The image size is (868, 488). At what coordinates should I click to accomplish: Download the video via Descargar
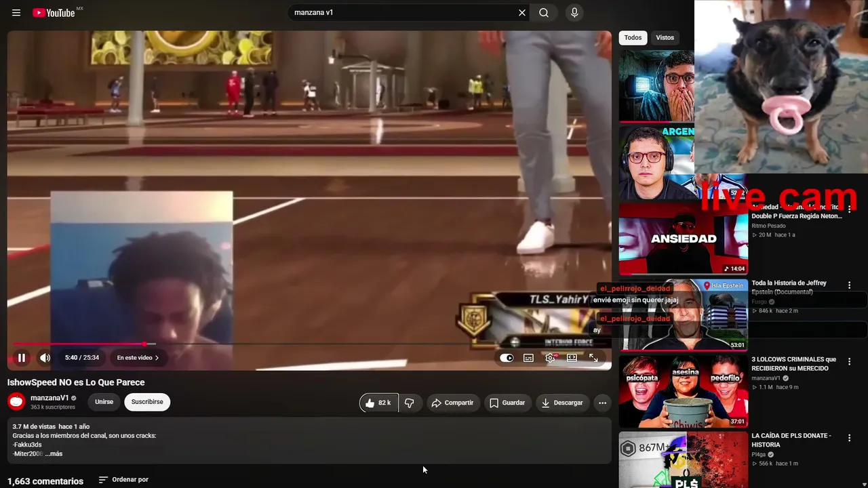pyautogui.click(x=562, y=403)
